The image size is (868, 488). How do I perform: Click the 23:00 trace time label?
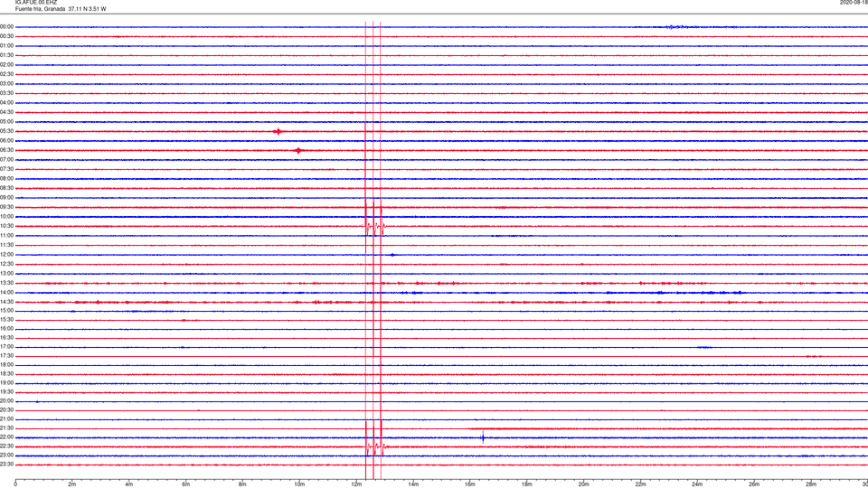pos(6,455)
